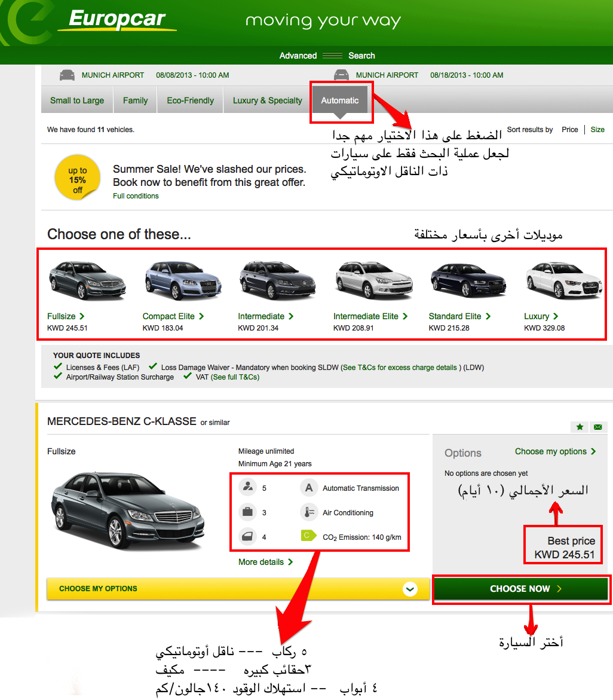Open the Fullsize category link
Viewport: 613px width, 700px height.
point(66,316)
